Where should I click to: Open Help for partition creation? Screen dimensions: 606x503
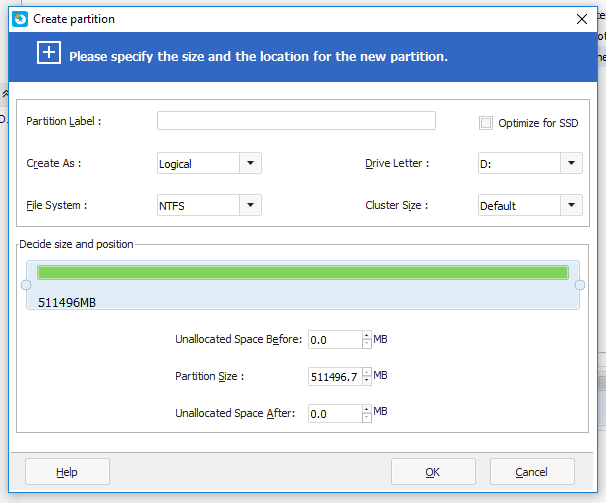[x=67, y=472]
